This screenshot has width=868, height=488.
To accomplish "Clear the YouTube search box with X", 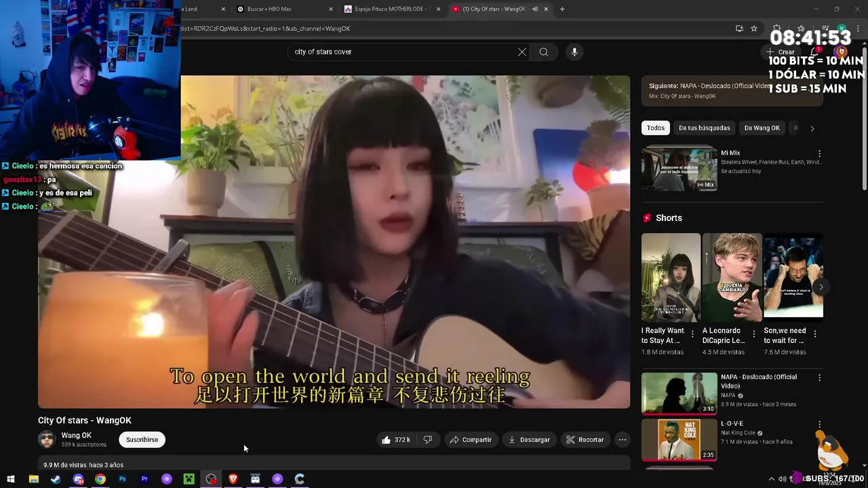I will coord(522,52).
